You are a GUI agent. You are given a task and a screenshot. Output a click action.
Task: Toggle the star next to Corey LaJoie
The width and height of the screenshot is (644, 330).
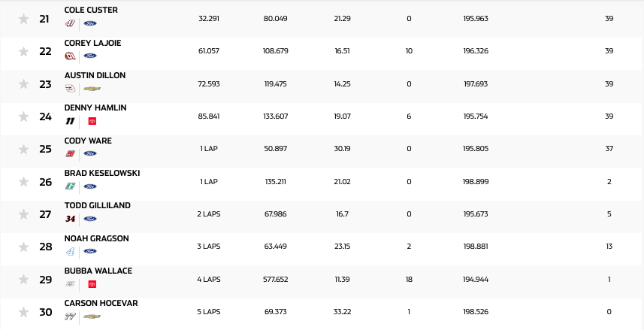23,52
